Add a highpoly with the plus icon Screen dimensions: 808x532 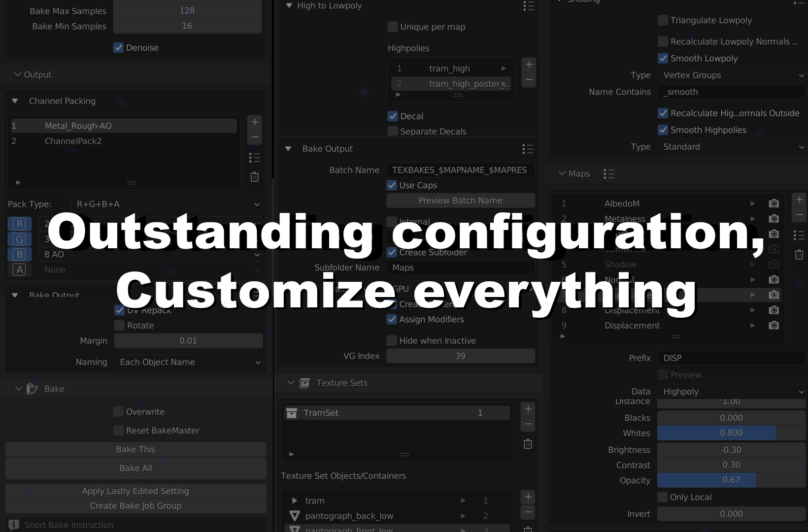[529, 65]
